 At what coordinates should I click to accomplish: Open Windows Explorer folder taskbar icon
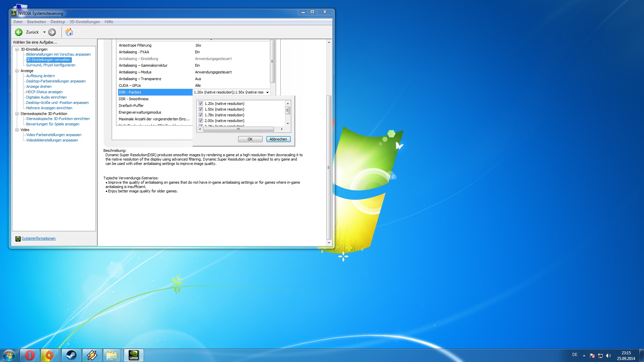(112, 355)
